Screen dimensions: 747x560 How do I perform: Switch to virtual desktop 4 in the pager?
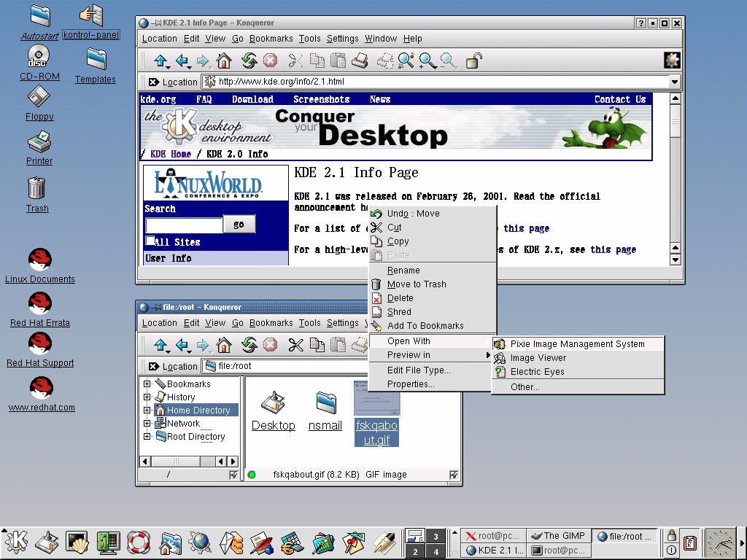(436, 551)
